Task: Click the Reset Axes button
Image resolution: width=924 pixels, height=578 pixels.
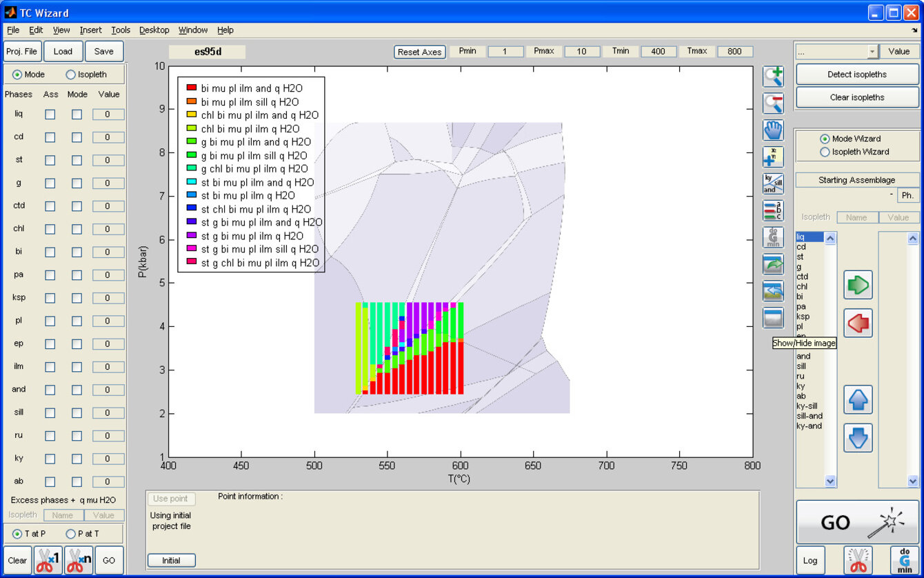Action: pos(419,52)
